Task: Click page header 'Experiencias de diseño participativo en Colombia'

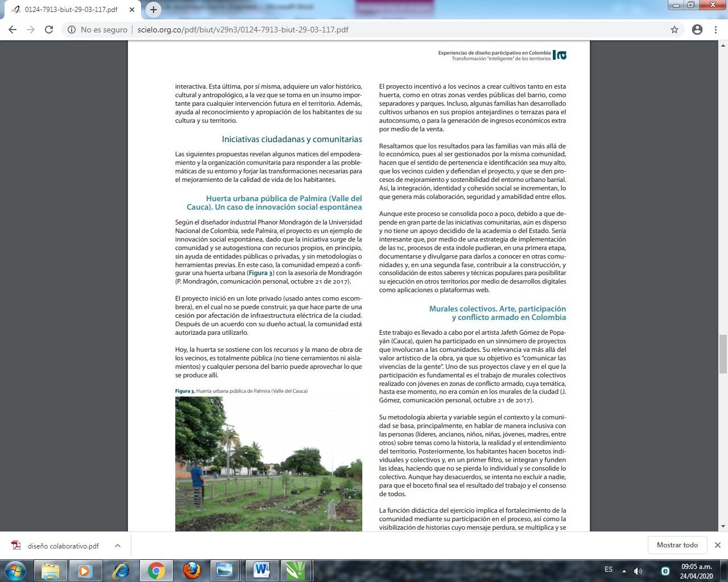Action: pyautogui.click(x=494, y=53)
